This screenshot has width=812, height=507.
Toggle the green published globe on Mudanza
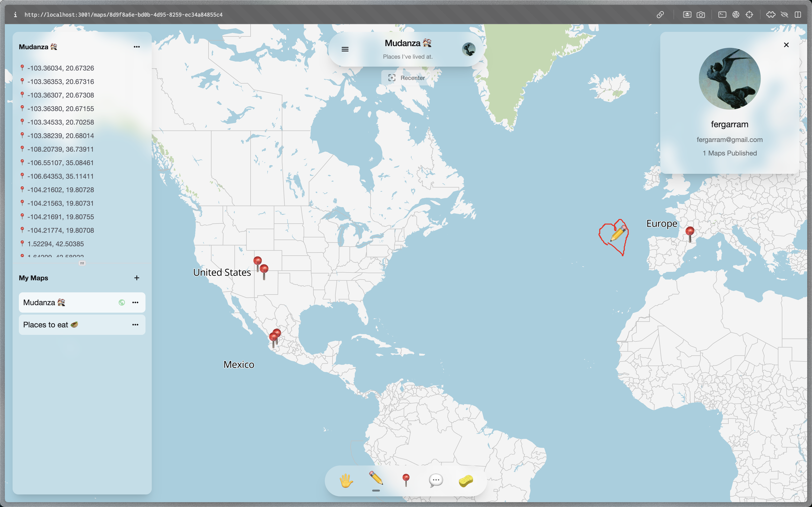(122, 303)
